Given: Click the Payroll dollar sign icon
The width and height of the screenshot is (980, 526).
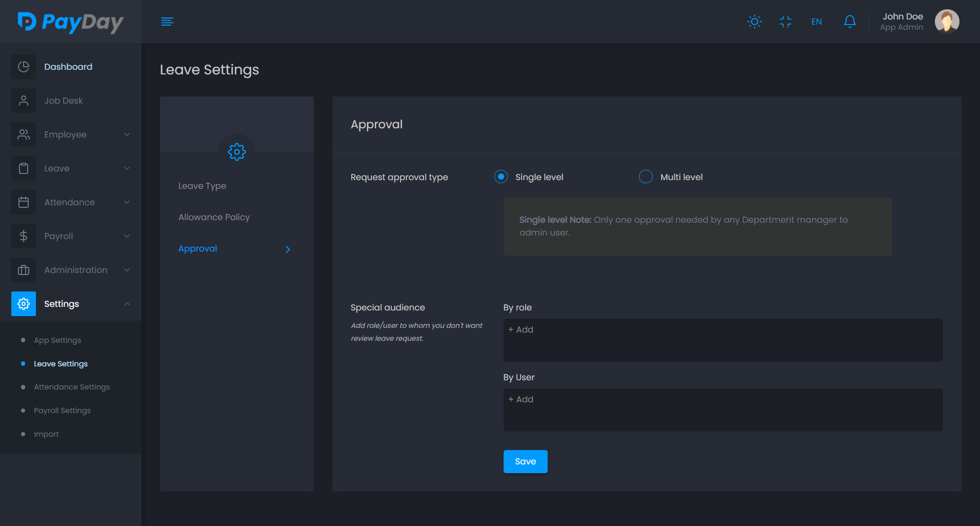Looking at the screenshot, I should point(24,236).
